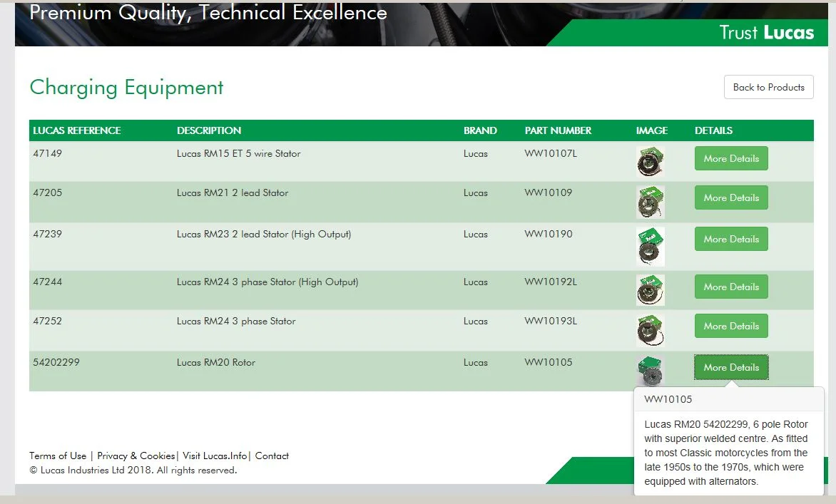Follow the Visit Lucas.Info link
The image size is (836, 504).
coord(215,456)
